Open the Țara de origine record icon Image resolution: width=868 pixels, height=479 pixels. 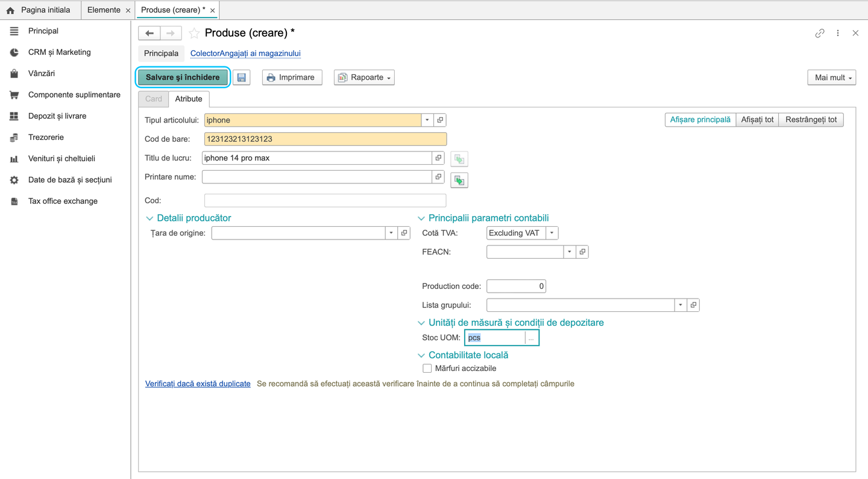pos(404,233)
